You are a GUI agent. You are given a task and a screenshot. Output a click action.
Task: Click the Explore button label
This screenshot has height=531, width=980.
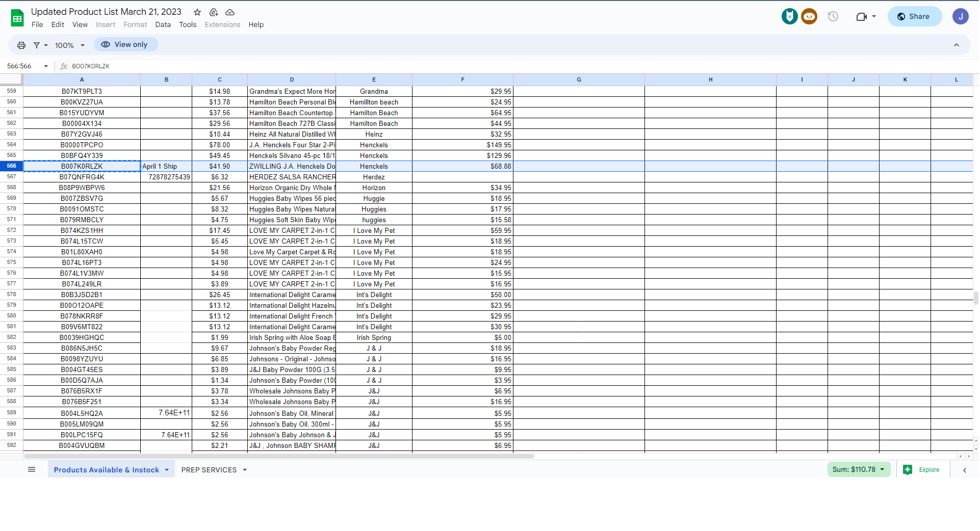pyautogui.click(x=929, y=470)
